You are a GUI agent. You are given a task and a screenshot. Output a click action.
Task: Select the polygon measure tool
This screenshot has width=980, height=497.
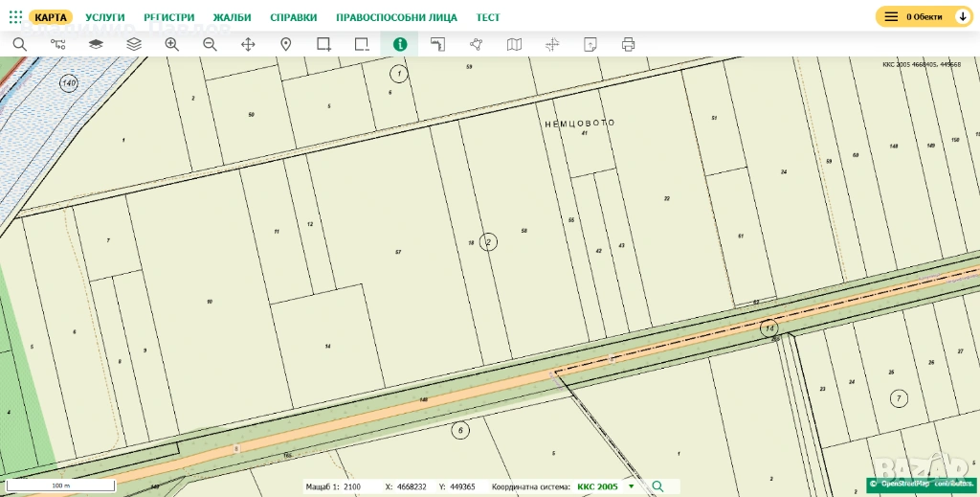pyautogui.click(x=476, y=44)
